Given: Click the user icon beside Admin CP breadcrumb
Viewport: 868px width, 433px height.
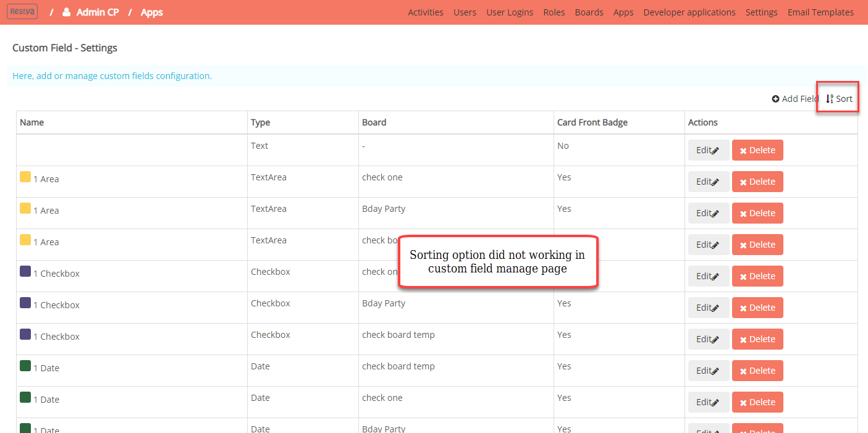Looking at the screenshot, I should [67, 11].
